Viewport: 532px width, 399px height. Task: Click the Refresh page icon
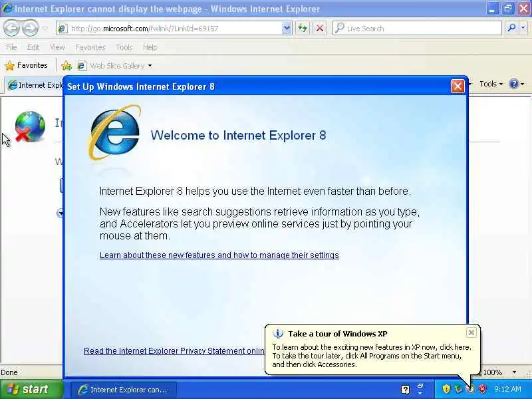tap(303, 29)
